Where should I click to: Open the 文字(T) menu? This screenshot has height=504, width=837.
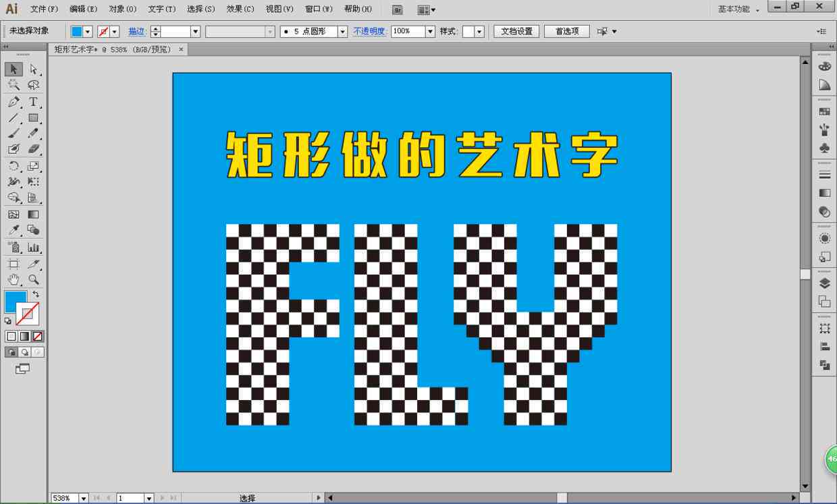pyautogui.click(x=162, y=9)
